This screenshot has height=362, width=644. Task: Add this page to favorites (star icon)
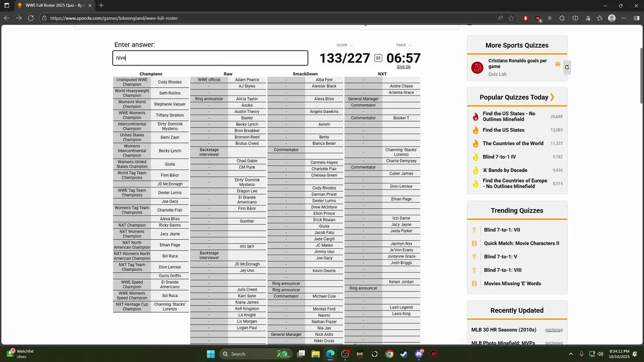pos(511,18)
